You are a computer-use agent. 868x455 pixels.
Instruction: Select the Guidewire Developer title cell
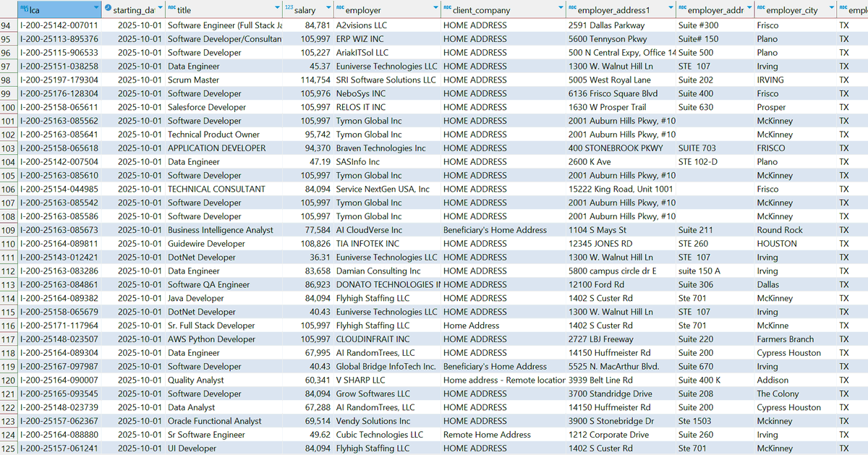tap(224, 244)
